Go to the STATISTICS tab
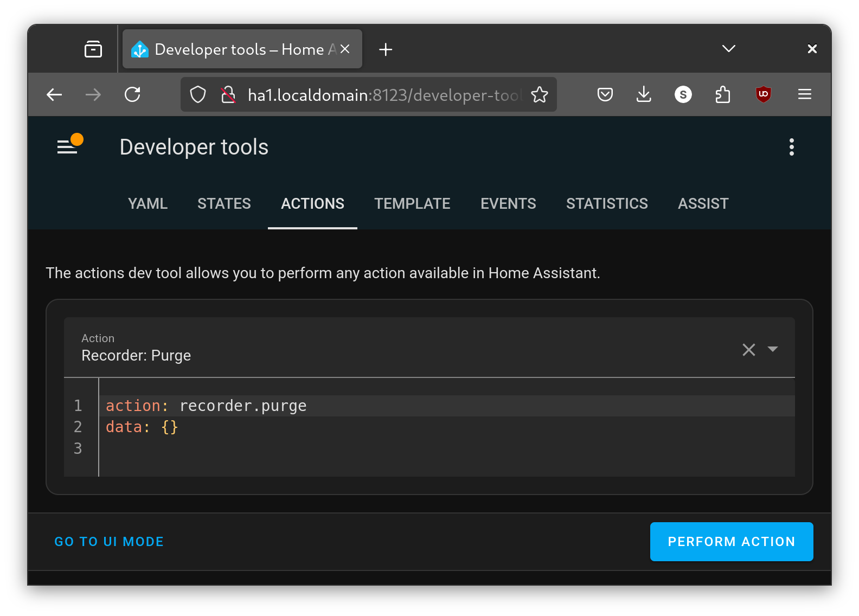 (x=607, y=204)
